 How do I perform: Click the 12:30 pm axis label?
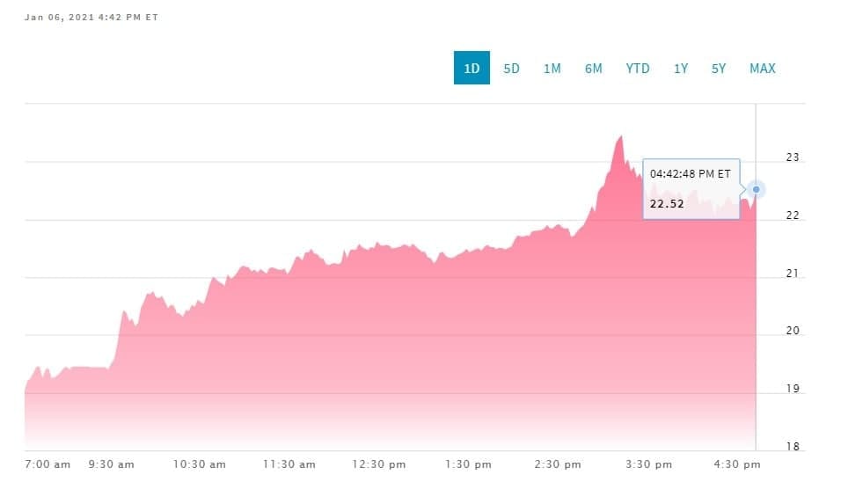click(381, 464)
